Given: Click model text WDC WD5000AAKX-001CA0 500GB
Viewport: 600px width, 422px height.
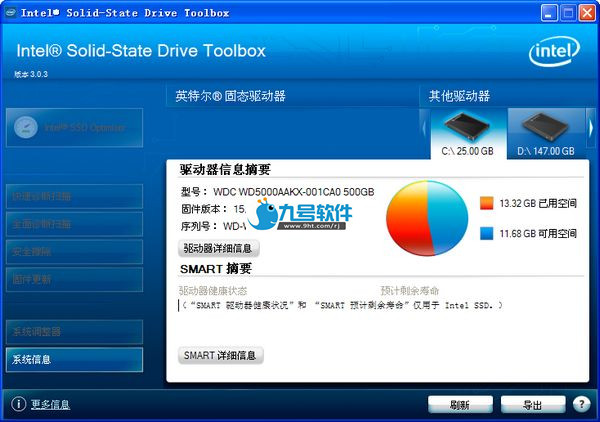Looking at the screenshot, I should point(293,191).
